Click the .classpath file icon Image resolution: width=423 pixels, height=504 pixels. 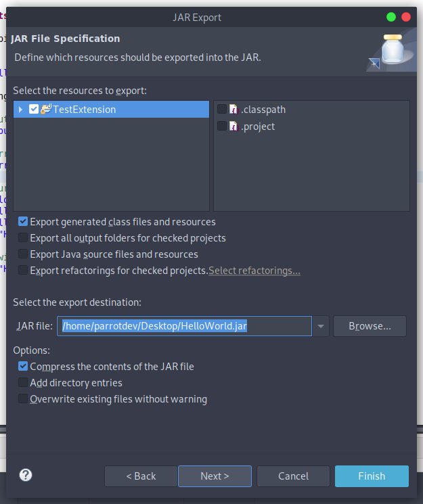(233, 109)
